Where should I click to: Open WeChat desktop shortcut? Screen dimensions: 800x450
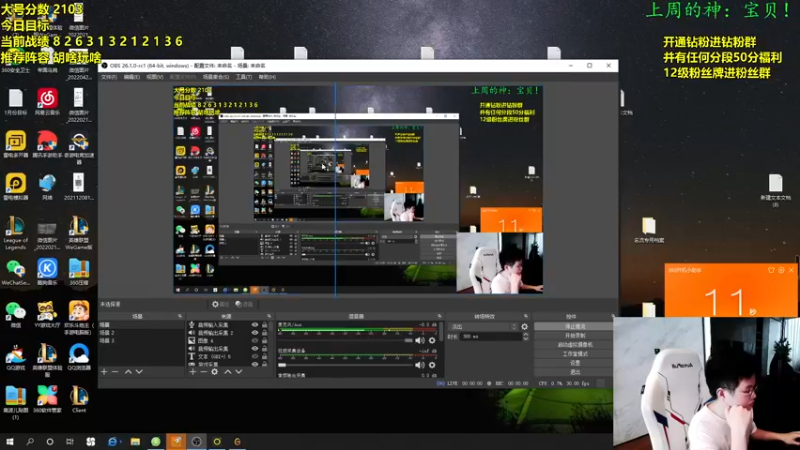(x=15, y=272)
